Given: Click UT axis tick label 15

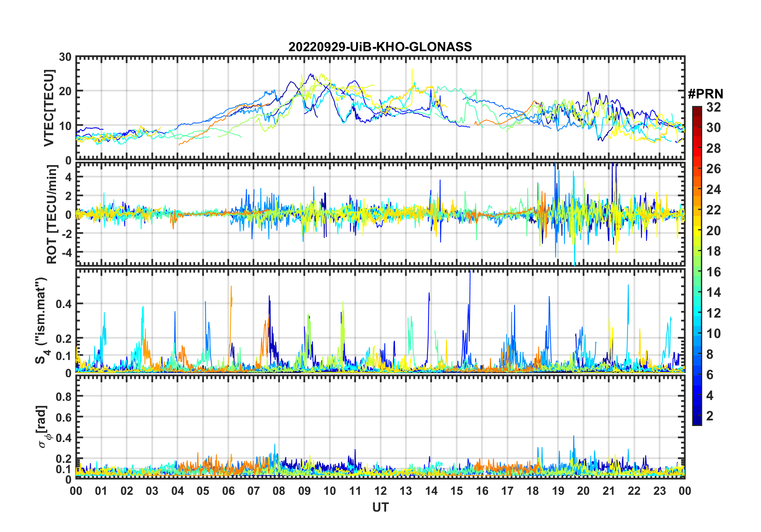Looking at the screenshot, I should pyautogui.click(x=457, y=491).
